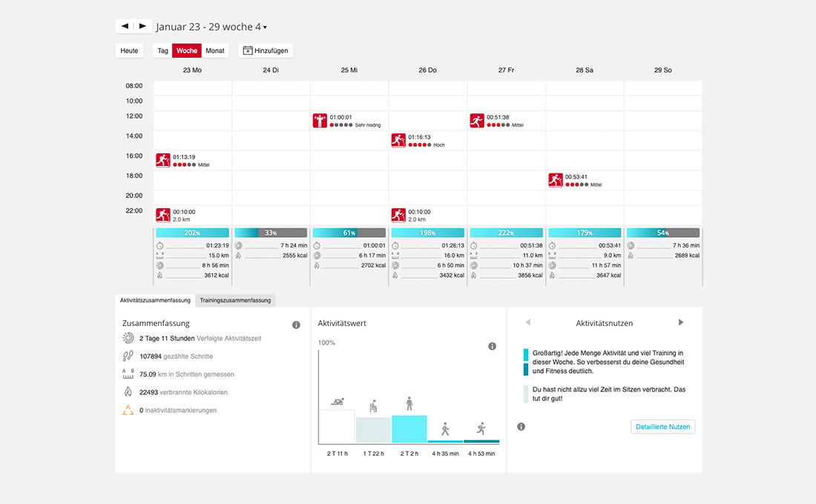
Task: Open Trainingszusammenfassung tab
Action: [x=235, y=300]
